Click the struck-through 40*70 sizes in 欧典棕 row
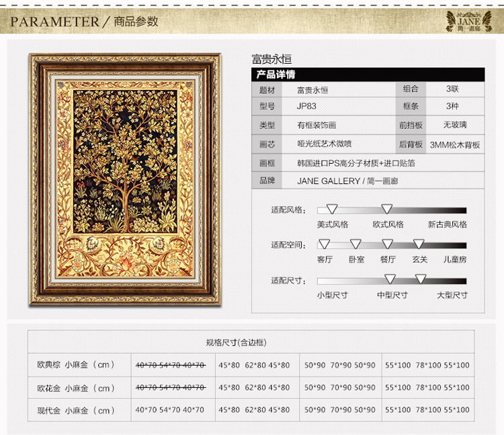The height and width of the screenshot is (435, 504). tap(171, 365)
